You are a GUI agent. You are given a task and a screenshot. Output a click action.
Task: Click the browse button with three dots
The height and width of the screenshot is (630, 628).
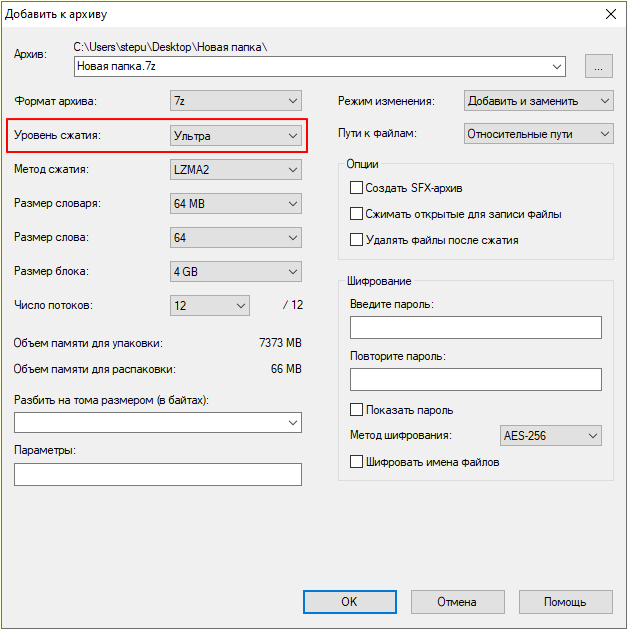pos(599,66)
